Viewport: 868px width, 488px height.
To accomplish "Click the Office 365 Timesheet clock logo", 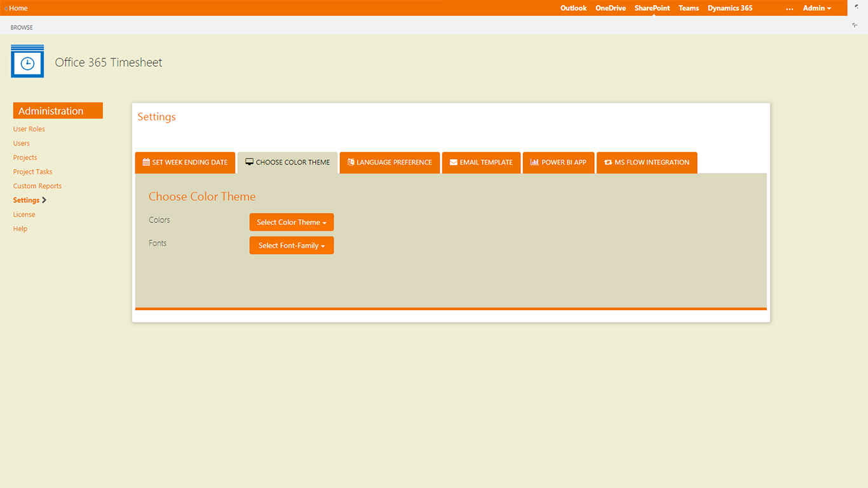I will pyautogui.click(x=27, y=62).
